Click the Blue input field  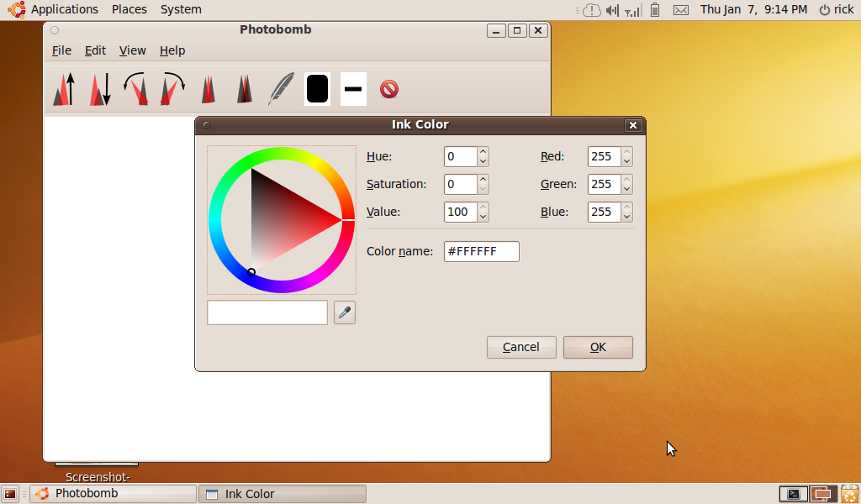(x=604, y=213)
